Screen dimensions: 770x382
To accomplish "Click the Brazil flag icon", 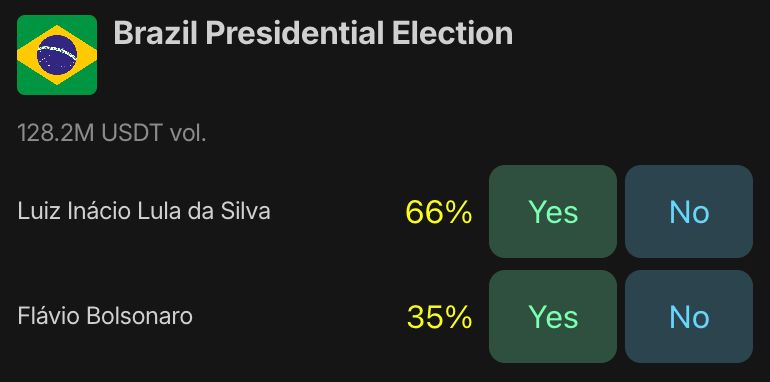I will (x=57, y=55).
